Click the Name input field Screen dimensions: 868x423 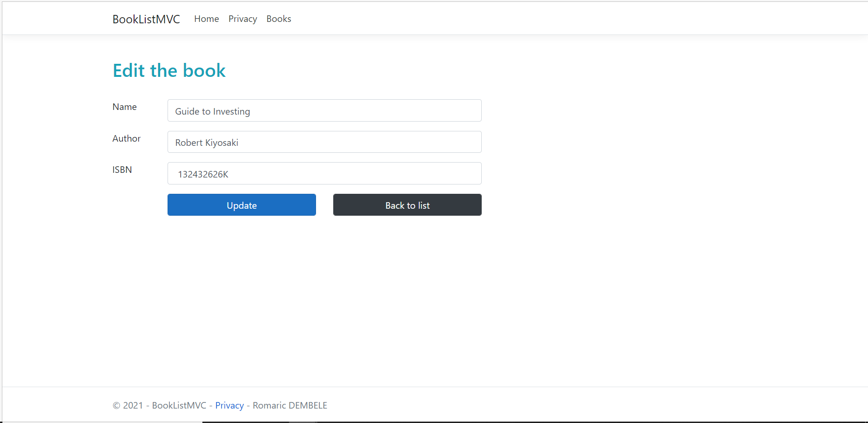tap(324, 110)
